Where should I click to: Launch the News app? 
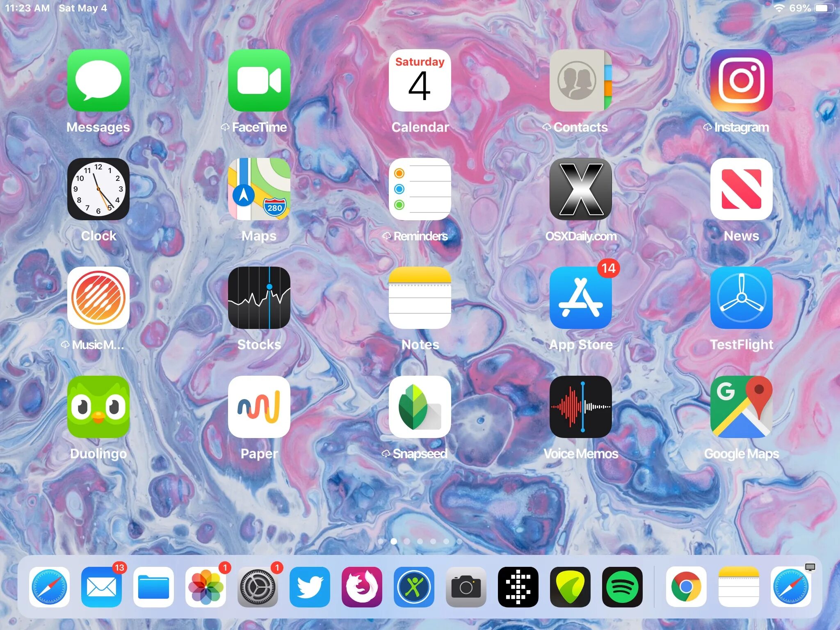[x=742, y=189]
